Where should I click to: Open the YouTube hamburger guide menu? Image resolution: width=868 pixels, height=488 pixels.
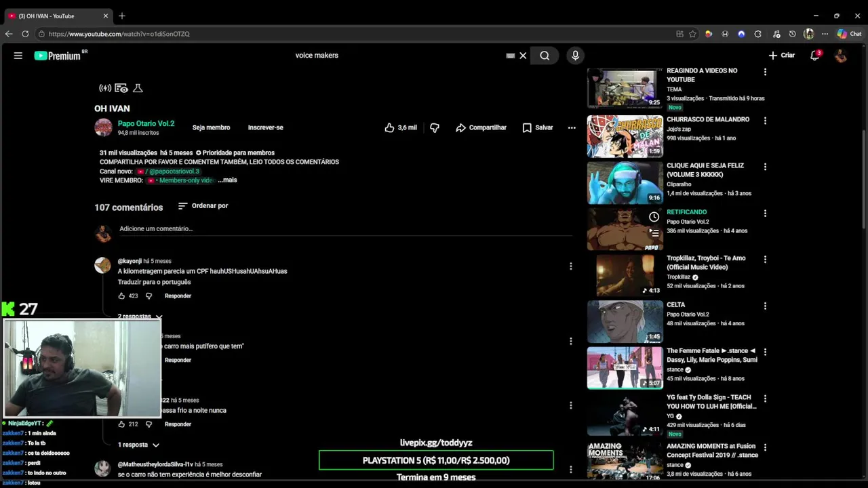[x=18, y=56]
